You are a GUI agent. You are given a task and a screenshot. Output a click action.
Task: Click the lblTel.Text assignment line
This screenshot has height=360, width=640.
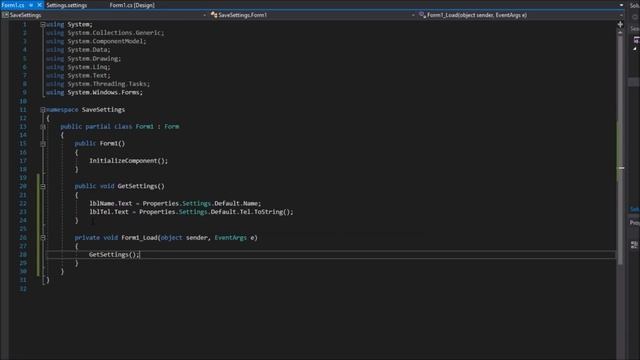tap(191, 212)
